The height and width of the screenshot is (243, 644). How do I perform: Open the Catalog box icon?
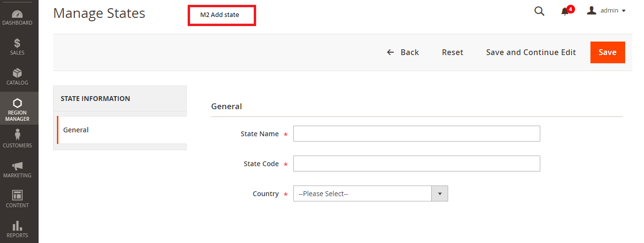click(x=17, y=73)
